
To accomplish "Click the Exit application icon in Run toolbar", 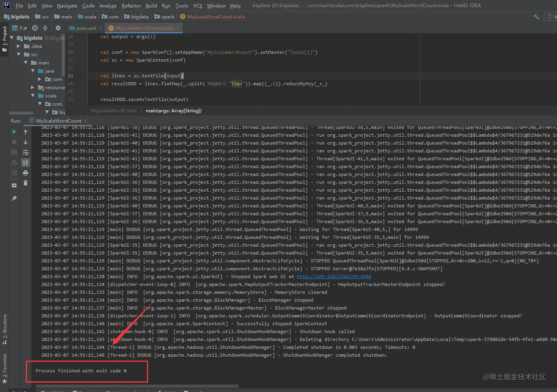I will pyautogui.click(x=14, y=172).
